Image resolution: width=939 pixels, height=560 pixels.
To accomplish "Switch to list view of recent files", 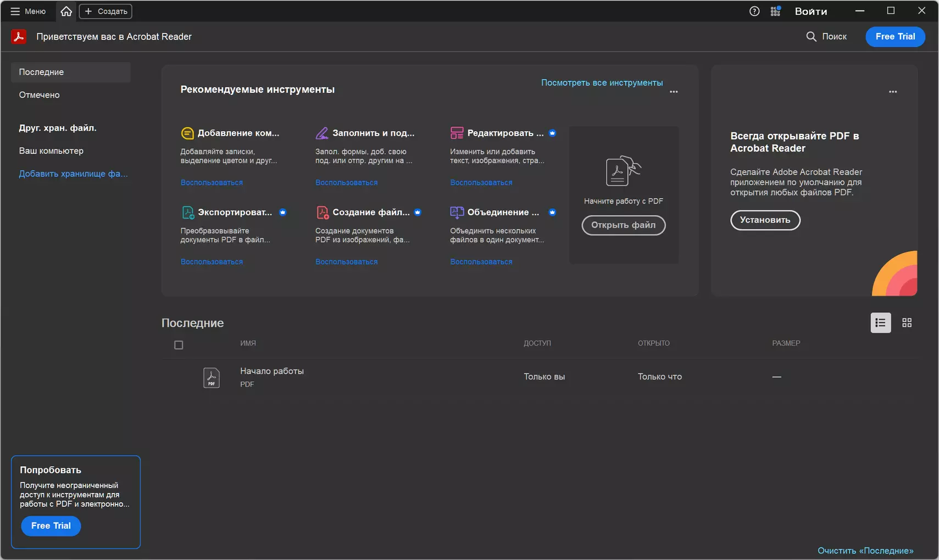I will tap(880, 323).
